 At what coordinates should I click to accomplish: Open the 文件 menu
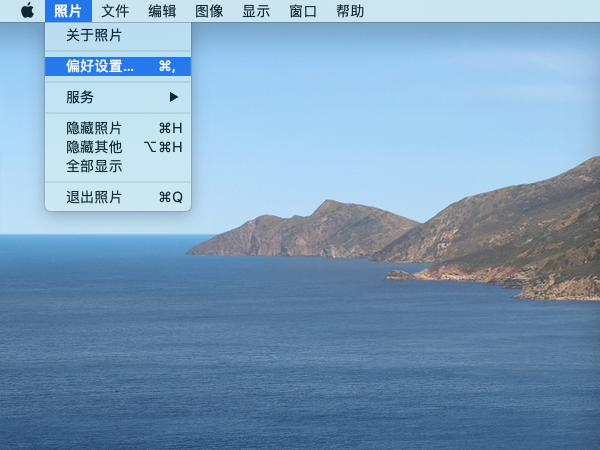(115, 11)
